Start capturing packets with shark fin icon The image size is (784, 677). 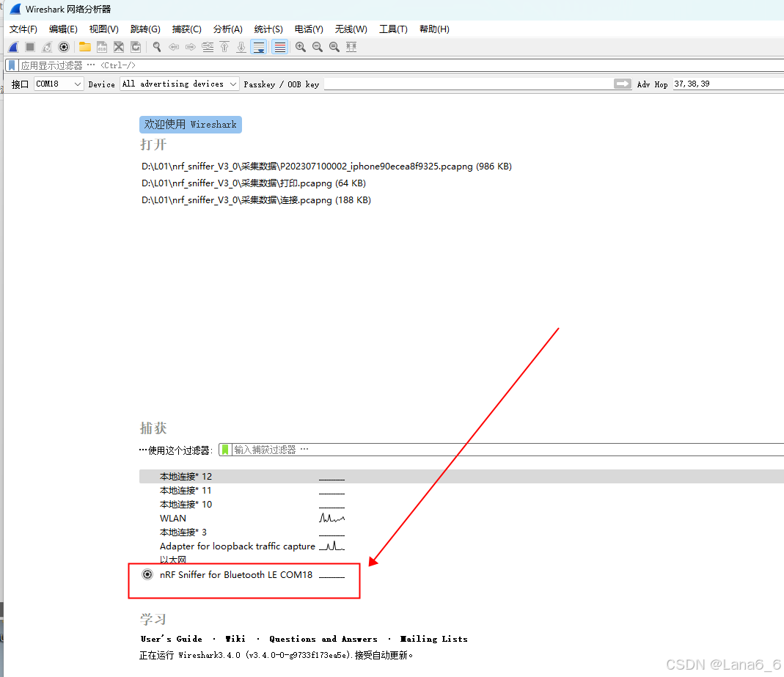point(13,47)
